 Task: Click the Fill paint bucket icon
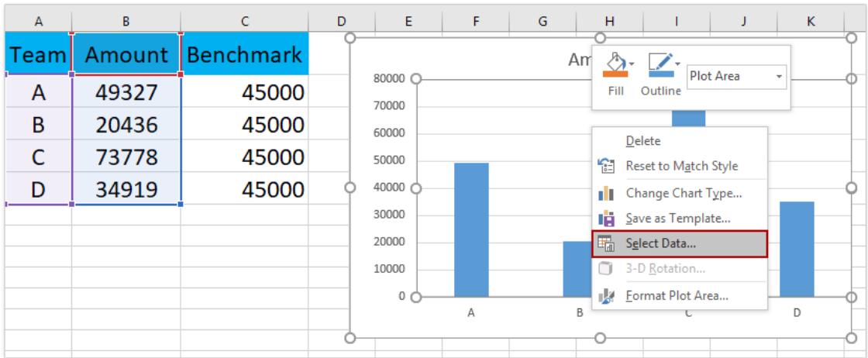[x=616, y=65]
